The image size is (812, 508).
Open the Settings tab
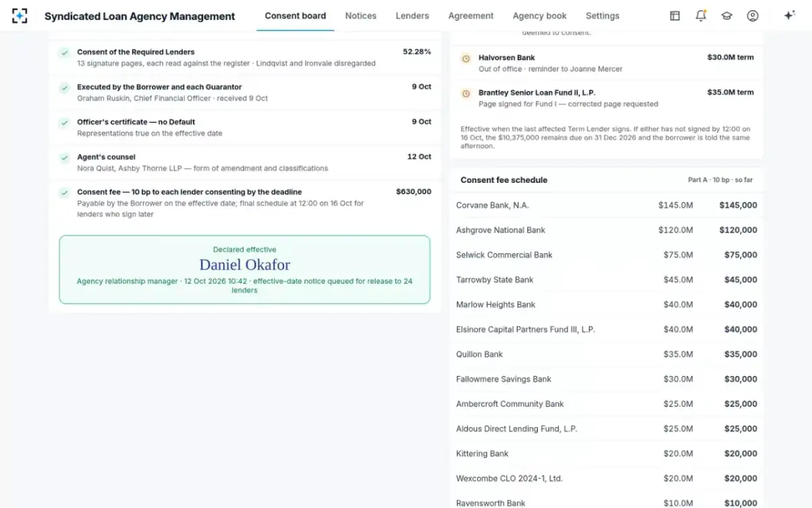pos(602,16)
